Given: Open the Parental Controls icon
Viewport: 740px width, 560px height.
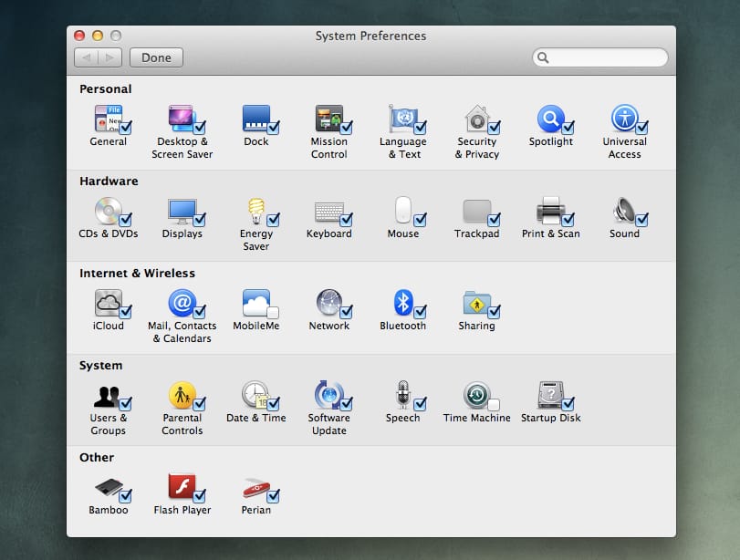Looking at the screenshot, I should click(182, 394).
